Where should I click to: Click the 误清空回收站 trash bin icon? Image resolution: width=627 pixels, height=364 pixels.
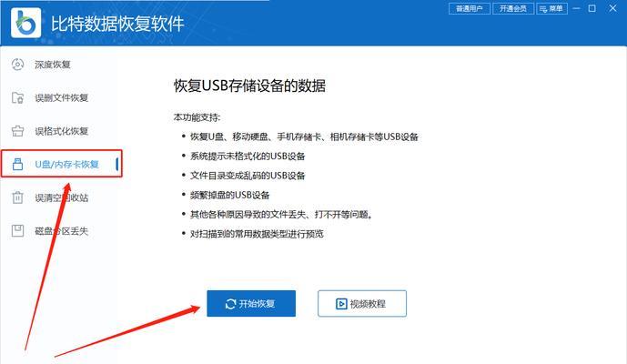tap(17, 197)
